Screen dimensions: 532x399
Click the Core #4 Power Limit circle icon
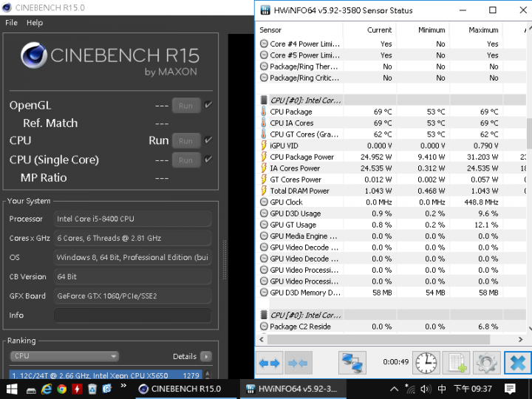point(264,44)
